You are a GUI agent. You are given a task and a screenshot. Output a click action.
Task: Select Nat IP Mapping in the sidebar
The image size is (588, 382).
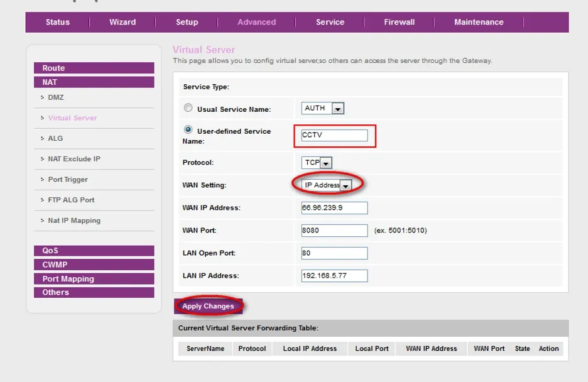[74, 221]
